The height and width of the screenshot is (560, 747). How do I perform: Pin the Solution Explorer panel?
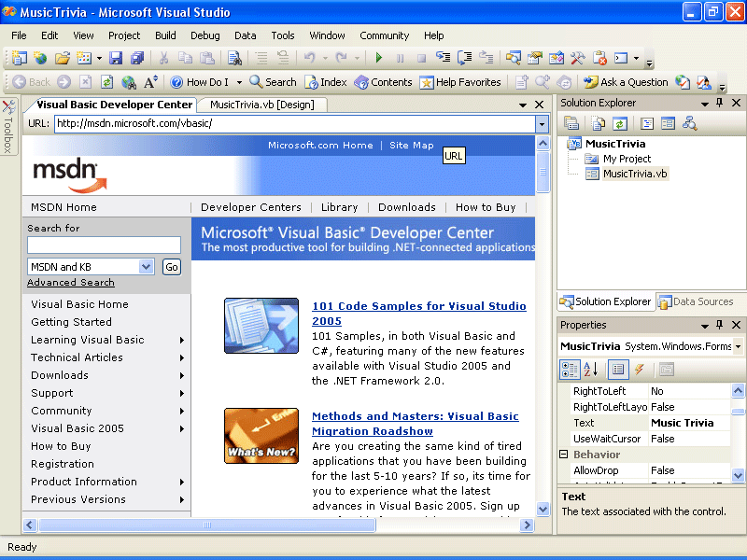(x=719, y=103)
